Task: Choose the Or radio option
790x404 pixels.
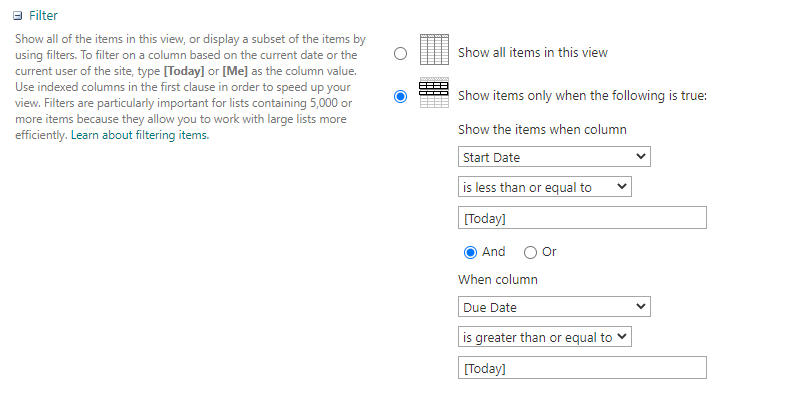Action: pyautogui.click(x=530, y=252)
